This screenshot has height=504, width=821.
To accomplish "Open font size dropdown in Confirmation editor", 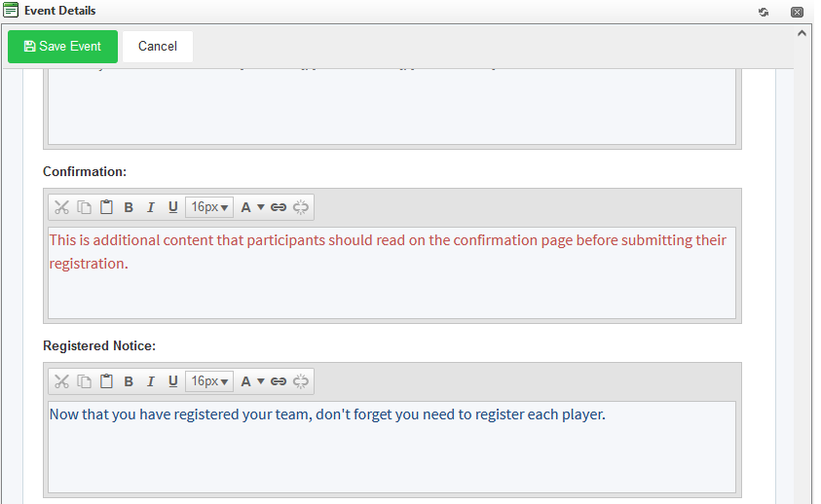I will pyautogui.click(x=209, y=207).
